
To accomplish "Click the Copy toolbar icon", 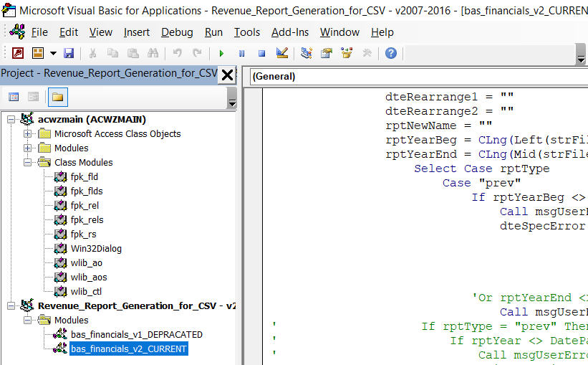I will [x=112, y=53].
